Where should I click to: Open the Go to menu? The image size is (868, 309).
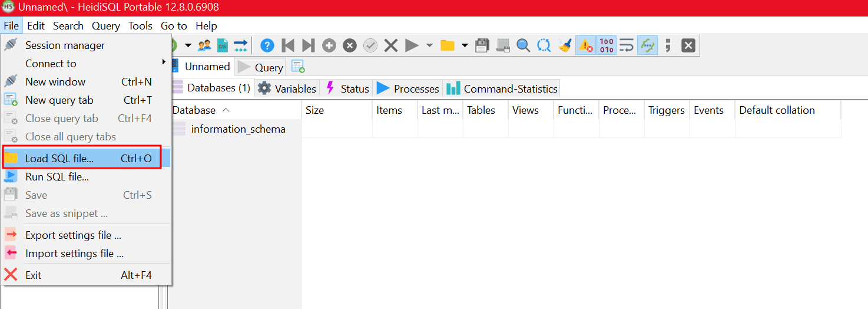coord(174,25)
